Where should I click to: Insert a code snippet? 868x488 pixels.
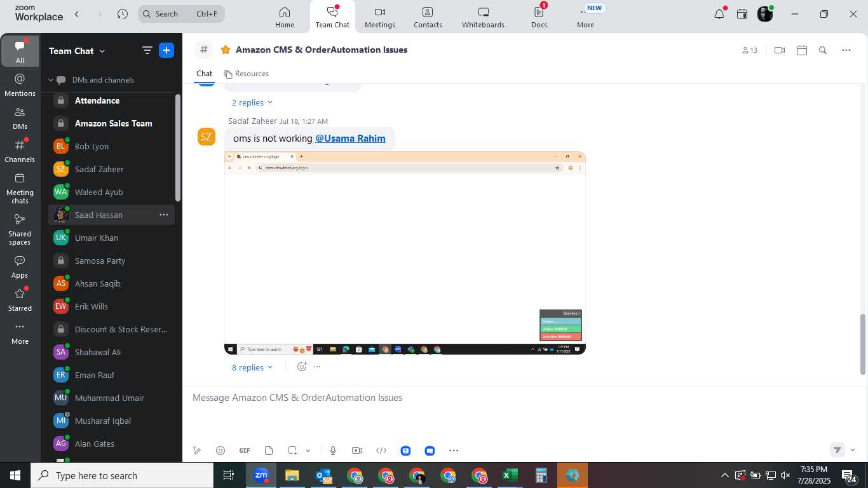tap(381, 451)
